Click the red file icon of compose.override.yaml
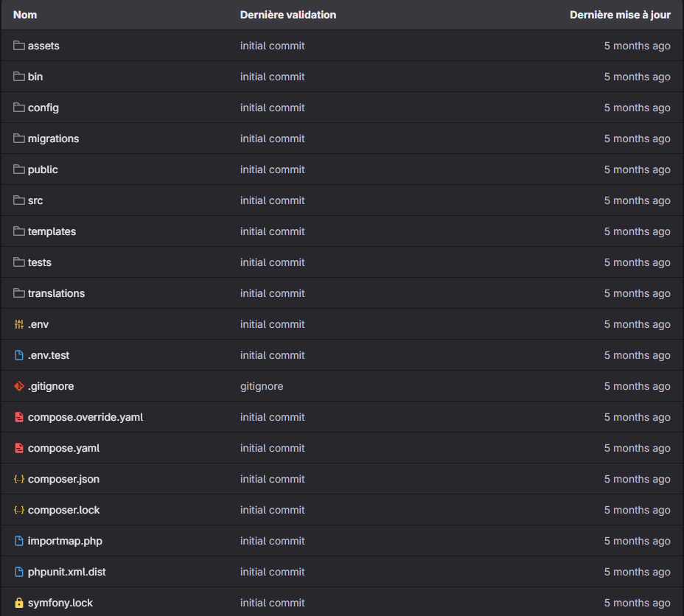The width and height of the screenshot is (684, 616). (x=18, y=417)
